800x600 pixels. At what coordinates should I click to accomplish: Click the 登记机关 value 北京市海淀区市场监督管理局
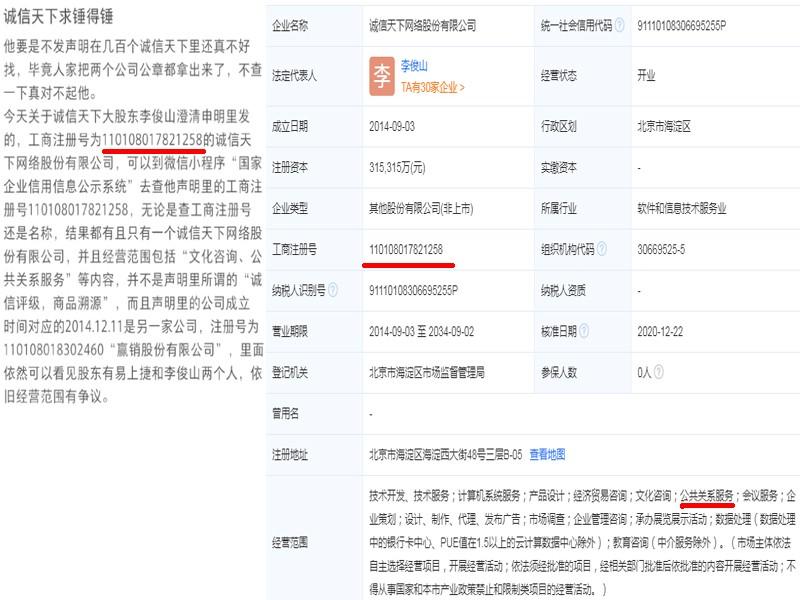click(427, 372)
